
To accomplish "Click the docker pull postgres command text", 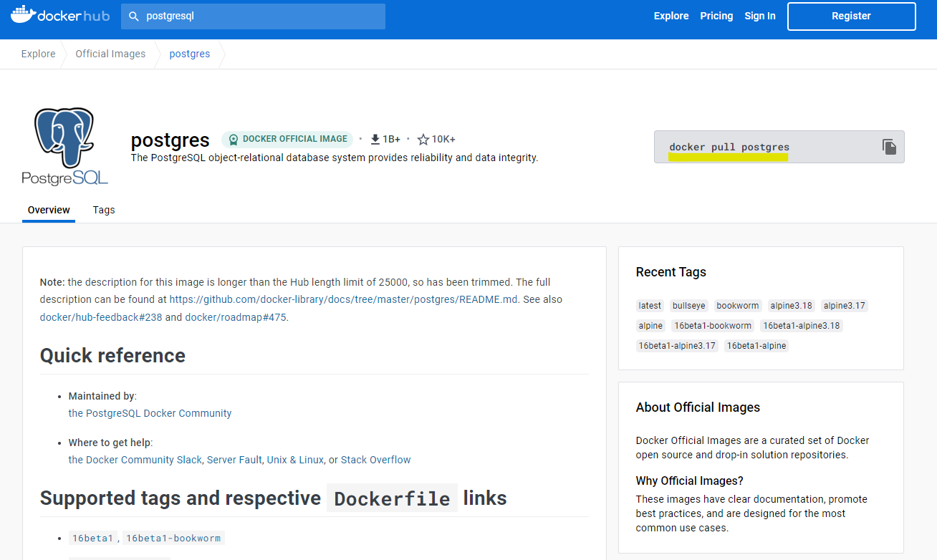I will [729, 147].
